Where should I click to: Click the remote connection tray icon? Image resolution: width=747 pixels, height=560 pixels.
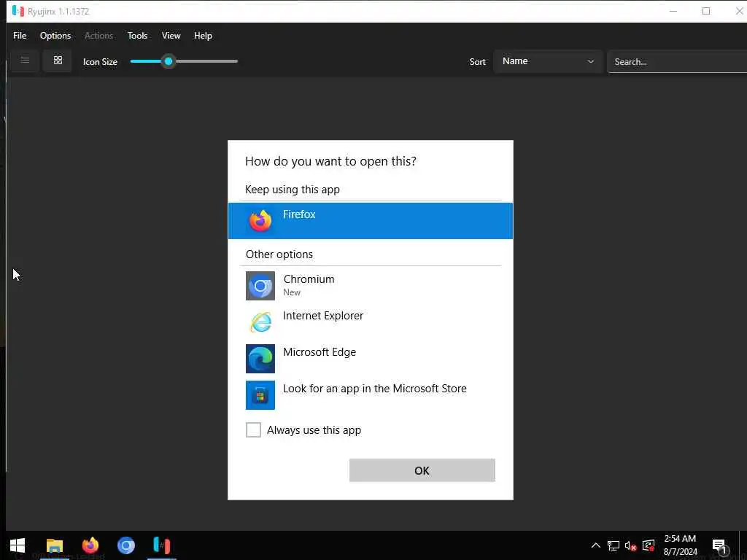click(649, 545)
